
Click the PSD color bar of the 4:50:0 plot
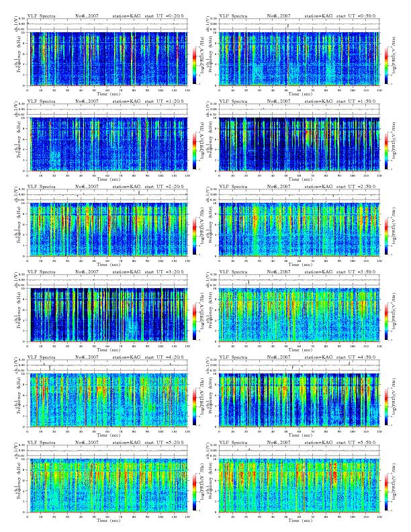tap(387, 406)
